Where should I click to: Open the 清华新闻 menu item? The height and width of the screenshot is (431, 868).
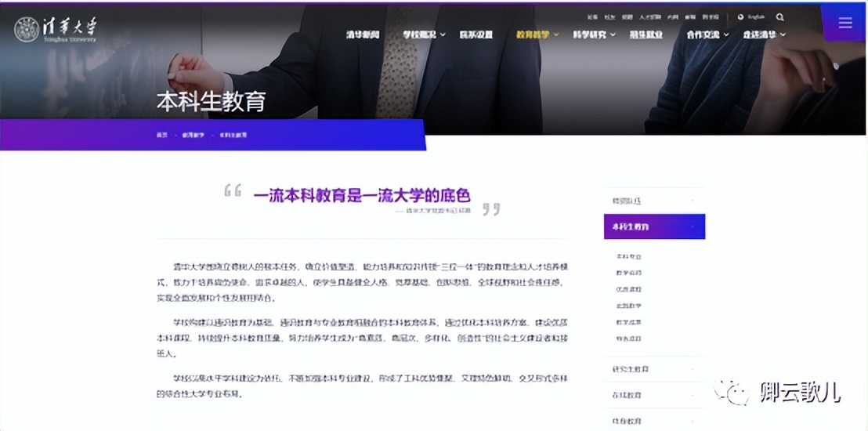(363, 34)
